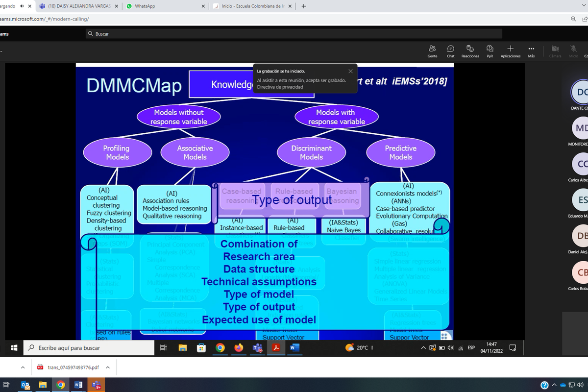Expand the browser tab search chevron
588x392 pixels.
click(x=583, y=6)
